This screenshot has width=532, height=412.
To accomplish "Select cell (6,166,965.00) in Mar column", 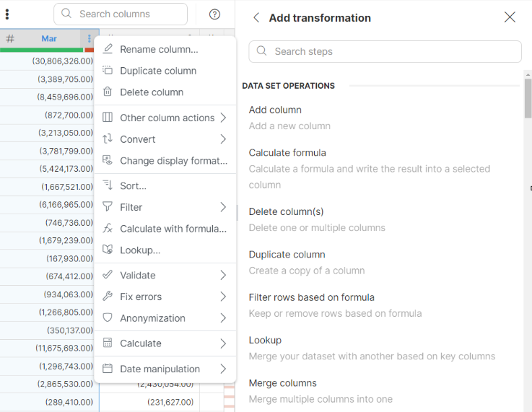I will pyautogui.click(x=66, y=204).
